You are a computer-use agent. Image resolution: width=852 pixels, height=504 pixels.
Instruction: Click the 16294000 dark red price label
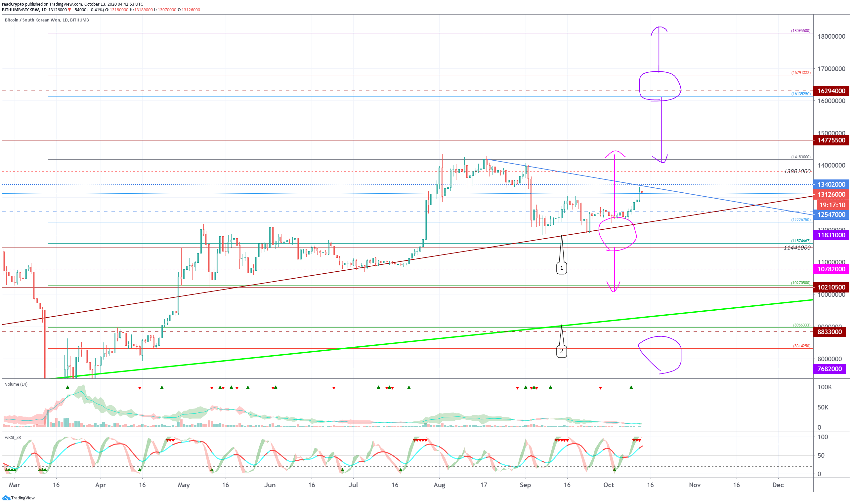[x=831, y=91]
